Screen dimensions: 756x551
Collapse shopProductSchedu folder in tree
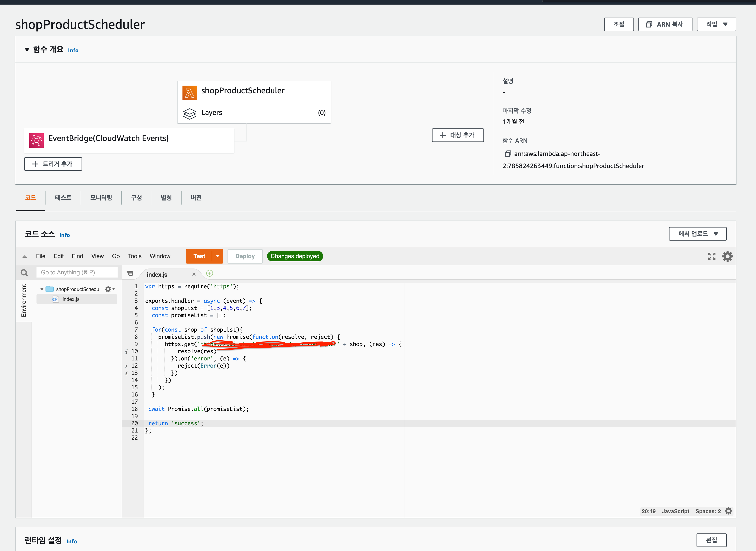tap(42, 289)
